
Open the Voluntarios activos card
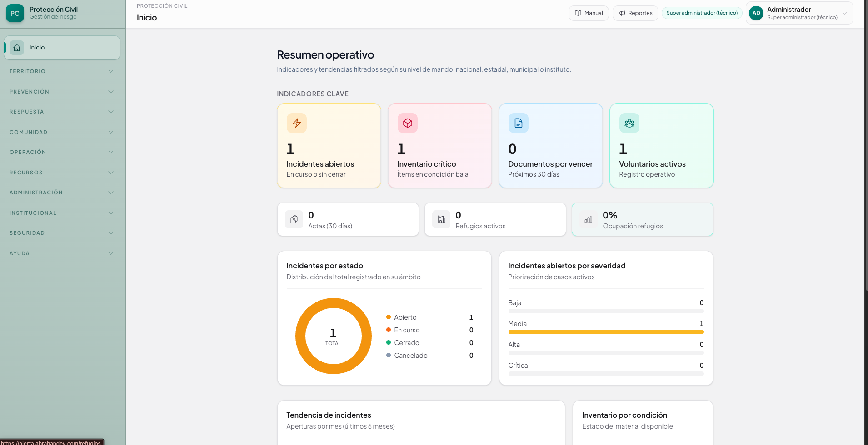tap(662, 146)
